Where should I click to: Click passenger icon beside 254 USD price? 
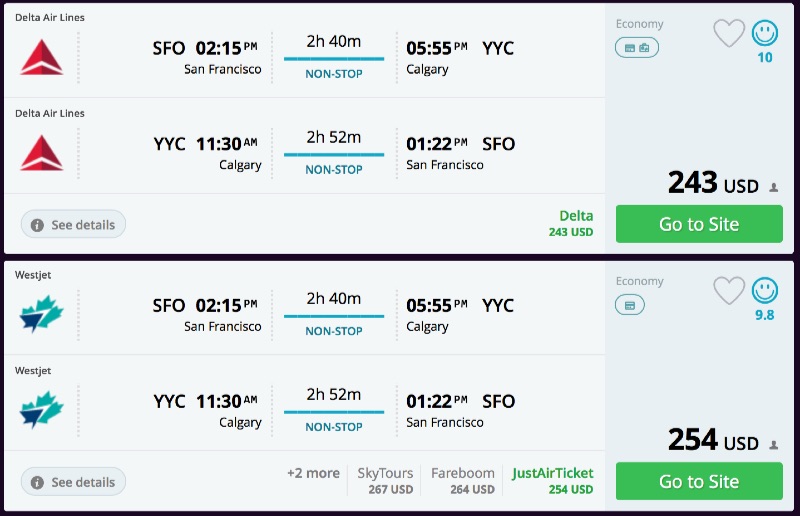pos(773,444)
